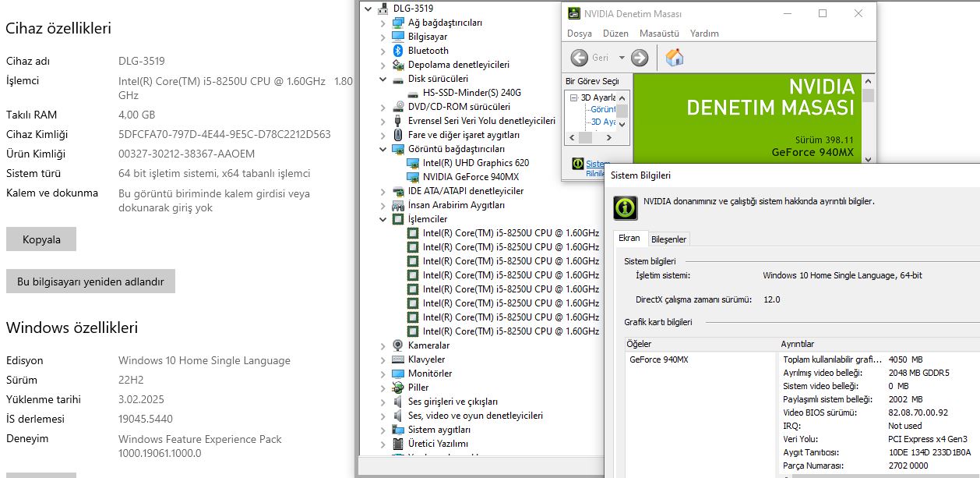Open the Masaüstü menu

click(659, 34)
